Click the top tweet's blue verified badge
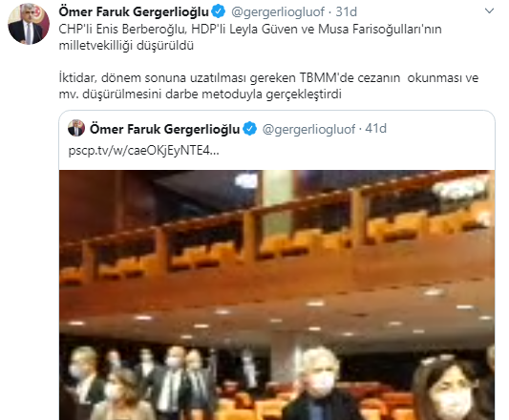This screenshot has height=420, width=509. [219, 12]
